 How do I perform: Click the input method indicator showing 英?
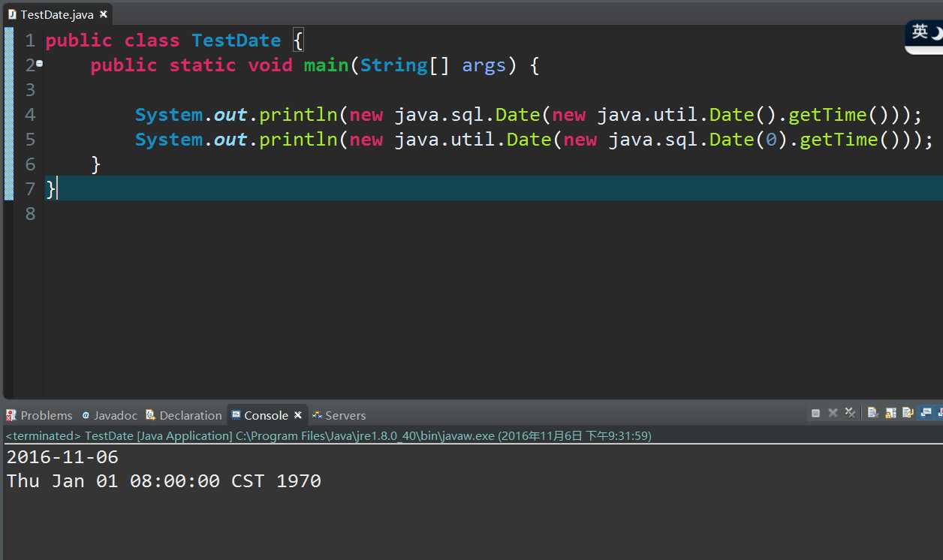coord(920,32)
